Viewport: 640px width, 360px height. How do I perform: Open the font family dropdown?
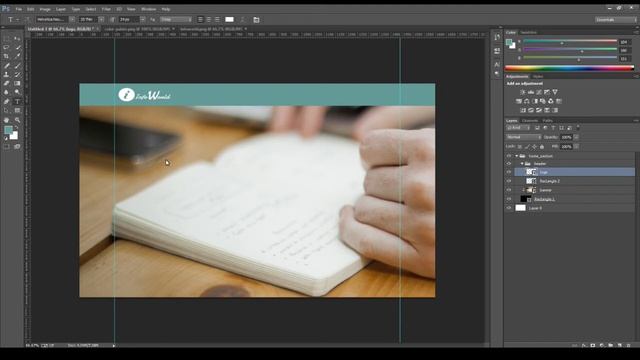click(x=72, y=20)
